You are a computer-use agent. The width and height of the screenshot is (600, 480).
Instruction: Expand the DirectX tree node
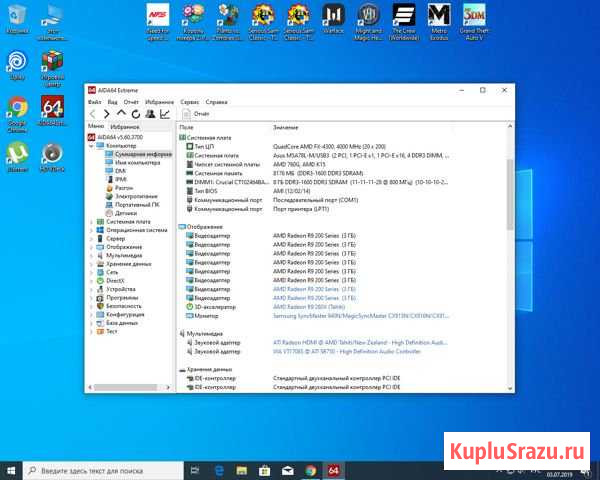(91, 281)
